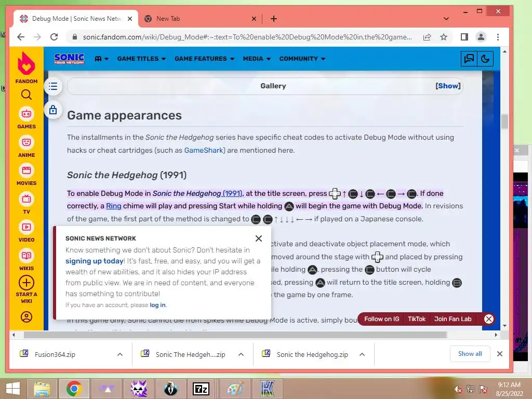This screenshot has height=399, width=532.
Task: Click the log in link
Action: tap(157, 305)
